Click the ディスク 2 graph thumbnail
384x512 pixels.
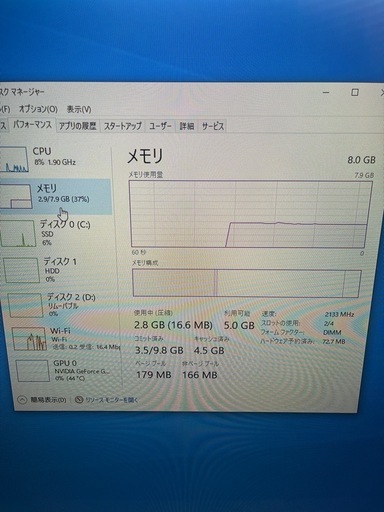click(26, 305)
